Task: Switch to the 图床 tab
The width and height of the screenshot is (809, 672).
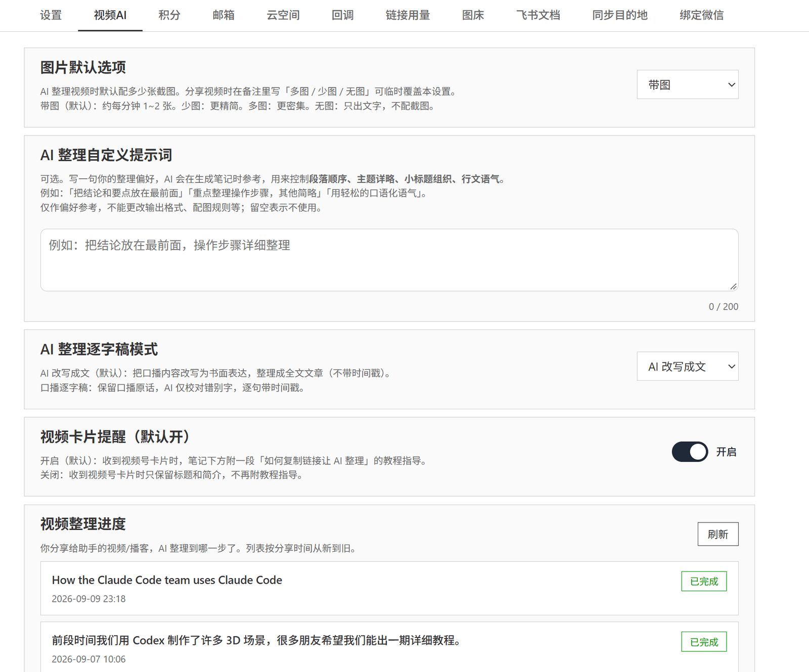Action: point(473,15)
